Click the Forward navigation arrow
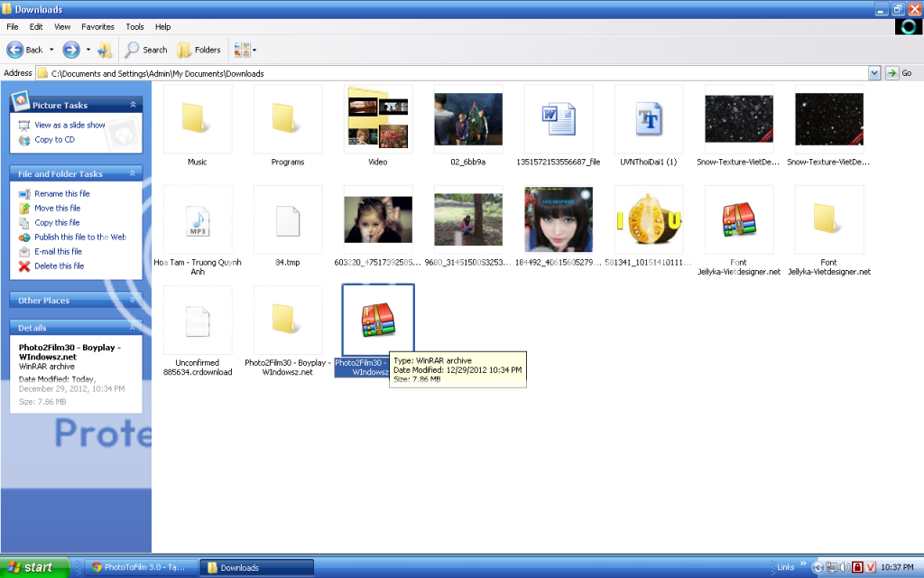 point(71,51)
